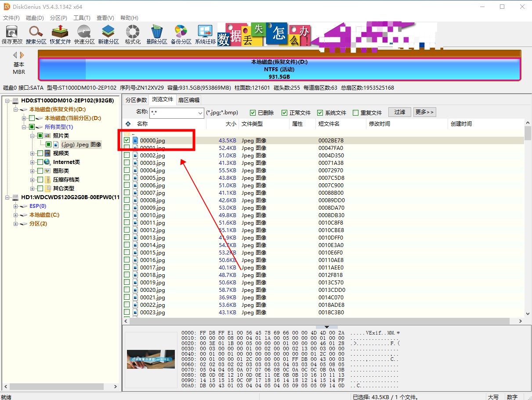Screen dimensions: 532x400
Task: Check the 00001.jpg file checkbox
Action: click(x=127, y=148)
